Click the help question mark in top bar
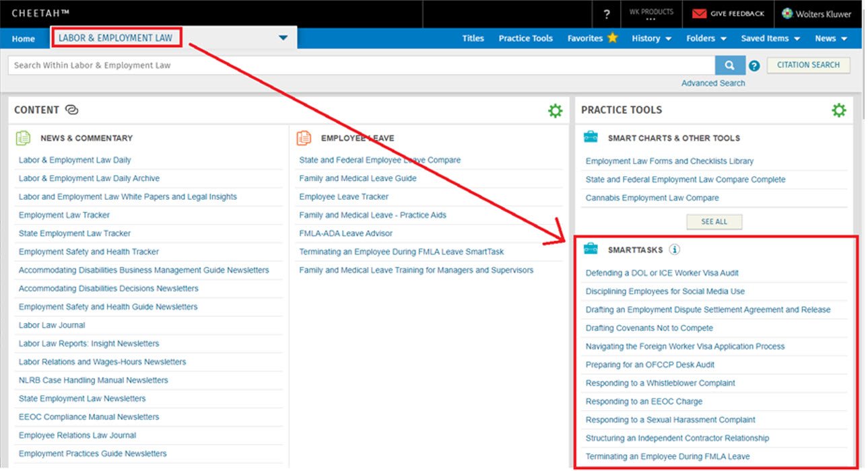 pos(607,14)
